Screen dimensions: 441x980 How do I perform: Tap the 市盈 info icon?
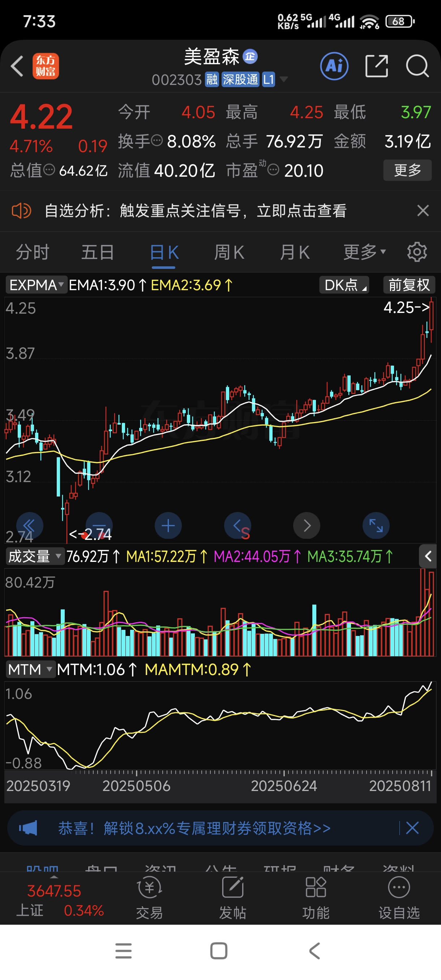[273, 170]
